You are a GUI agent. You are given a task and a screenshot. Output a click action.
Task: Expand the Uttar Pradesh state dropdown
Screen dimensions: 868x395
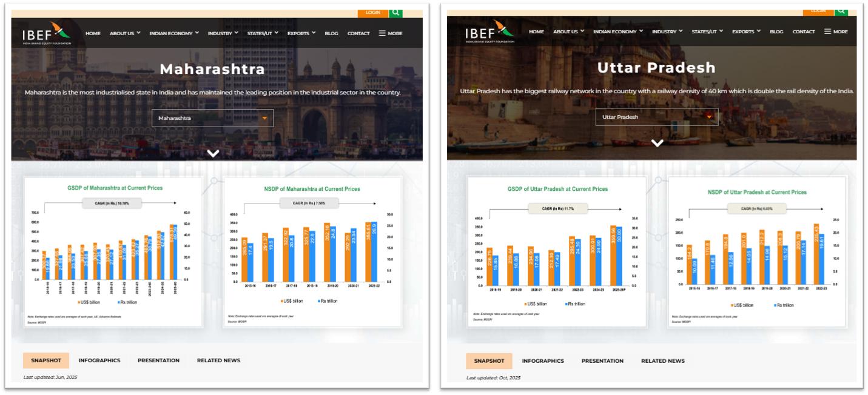(x=656, y=117)
